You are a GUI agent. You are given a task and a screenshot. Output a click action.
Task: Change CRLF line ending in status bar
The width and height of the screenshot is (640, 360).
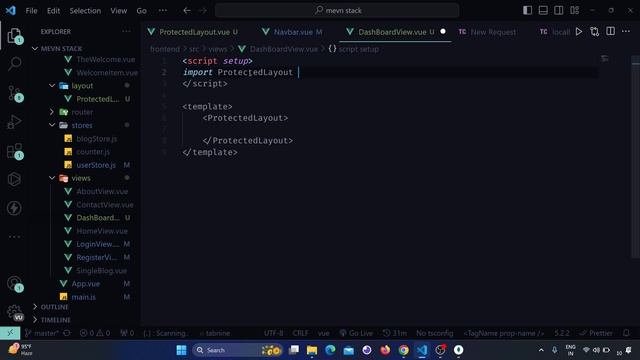click(300, 333)
